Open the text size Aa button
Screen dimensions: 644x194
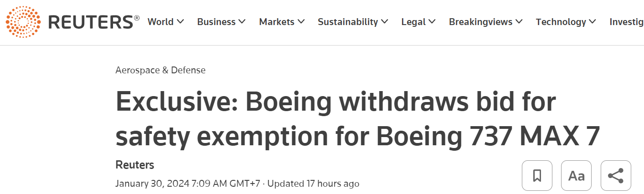coord(576,175)
